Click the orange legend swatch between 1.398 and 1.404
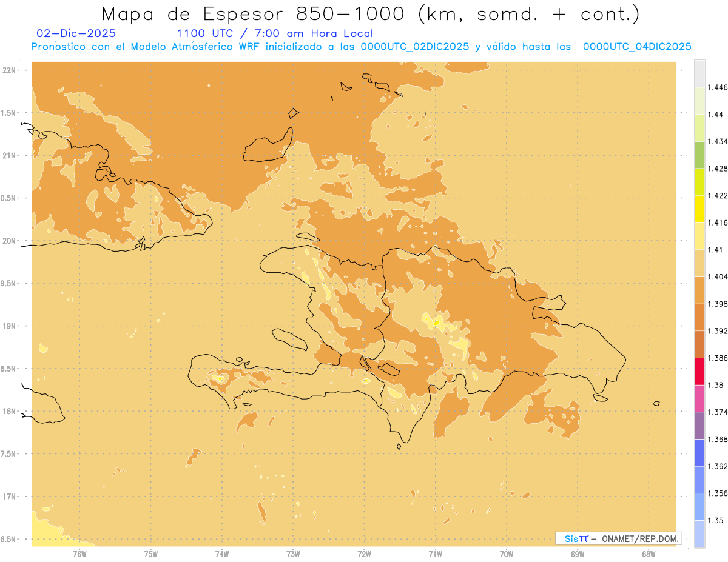Viewport: 728px width, 562px height. tap(699, 290)
